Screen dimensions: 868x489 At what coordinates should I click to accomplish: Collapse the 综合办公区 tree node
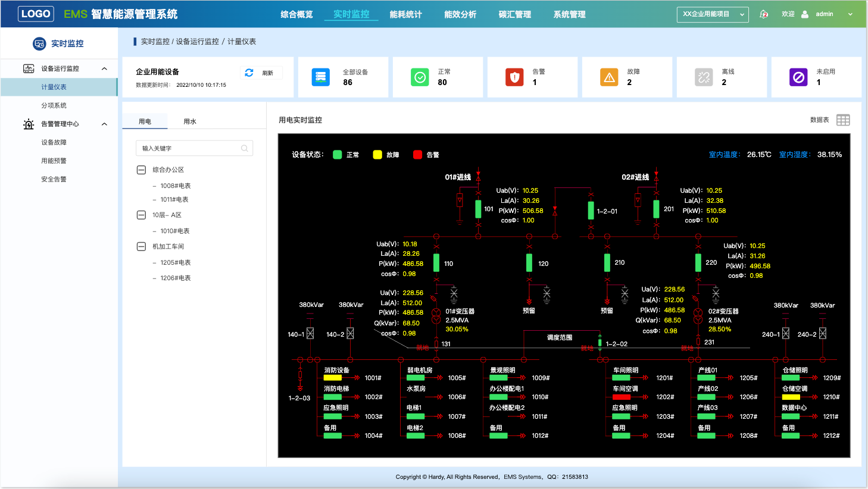[x=141, y=170]
